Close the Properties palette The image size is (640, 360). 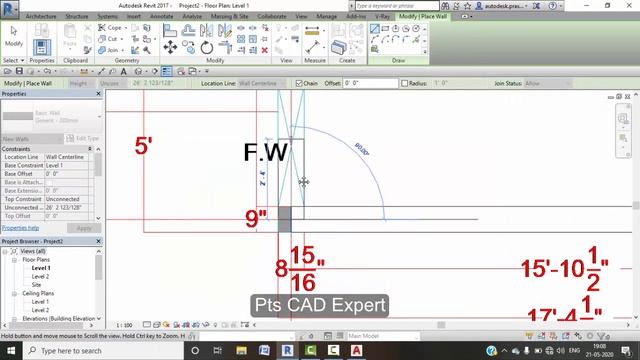[98, 94]
